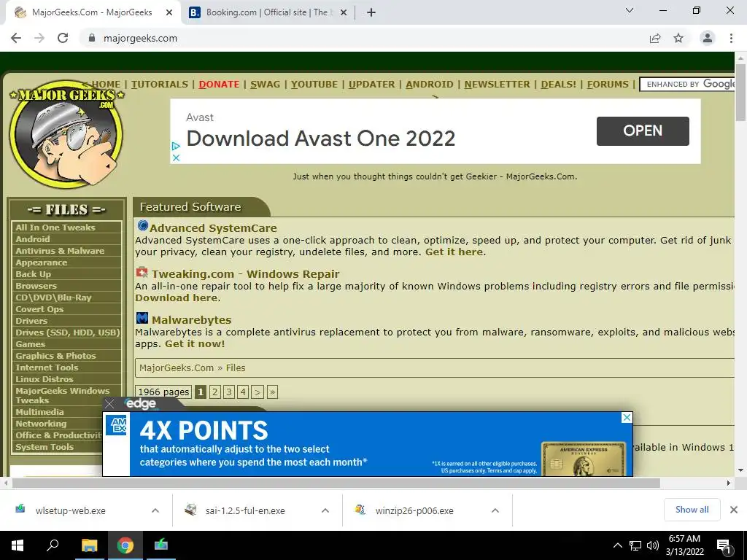Screen dimensions: 747x560
Task: Close the MajorGeeks tab
Action: (169, 13)
